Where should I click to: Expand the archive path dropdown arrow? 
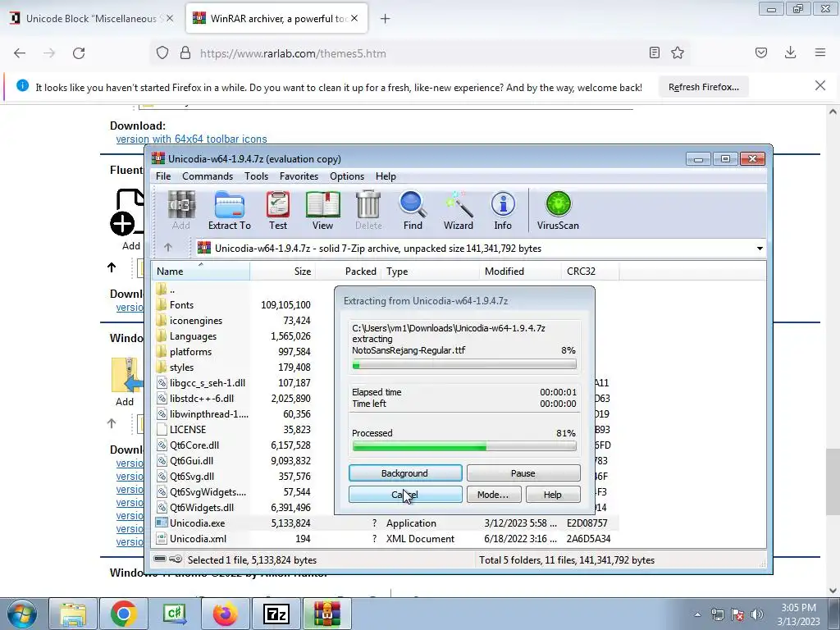tap(760, 248)
